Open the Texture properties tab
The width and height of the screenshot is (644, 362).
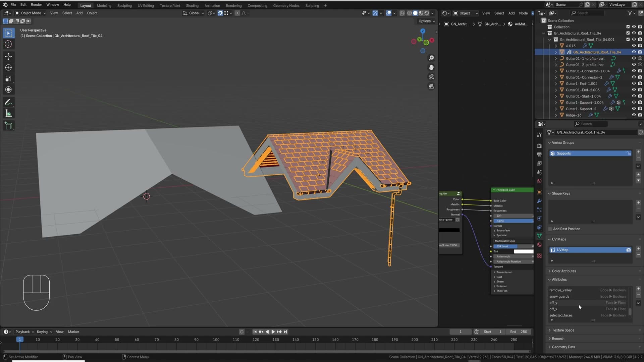coord(539,256)
